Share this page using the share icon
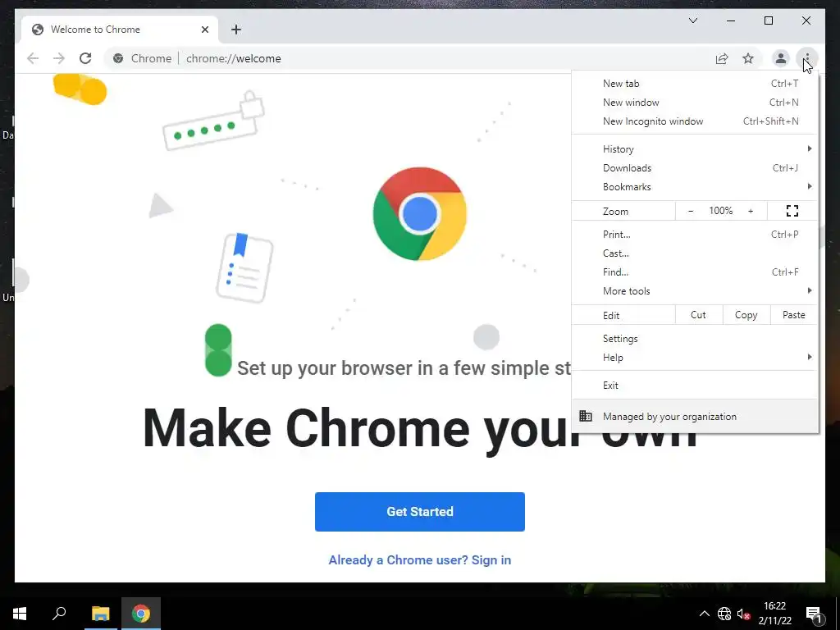Screen dimensions: 840x630 pos(722,58)
